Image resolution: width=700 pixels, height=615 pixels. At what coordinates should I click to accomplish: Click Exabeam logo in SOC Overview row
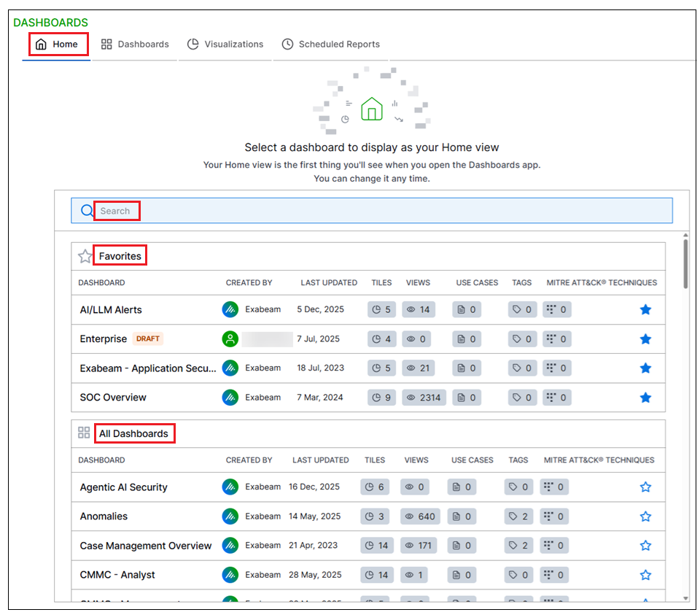coord(230,398)
